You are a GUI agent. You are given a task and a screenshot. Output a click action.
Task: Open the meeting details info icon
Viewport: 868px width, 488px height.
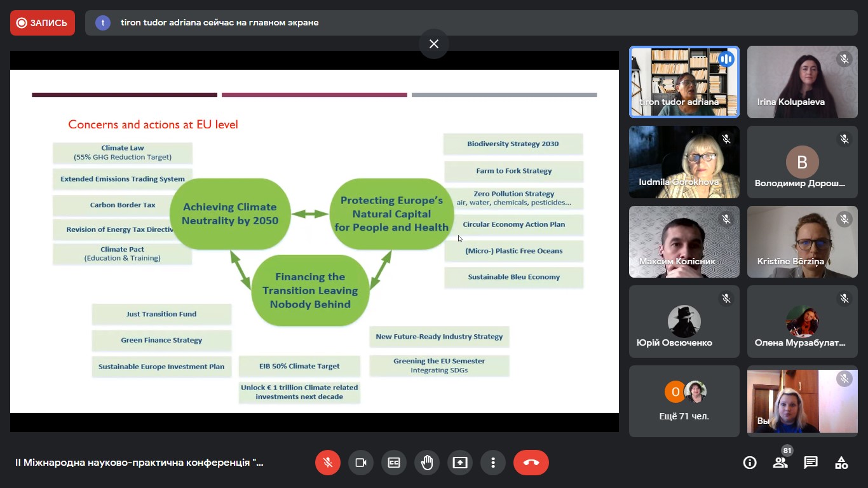750,463
